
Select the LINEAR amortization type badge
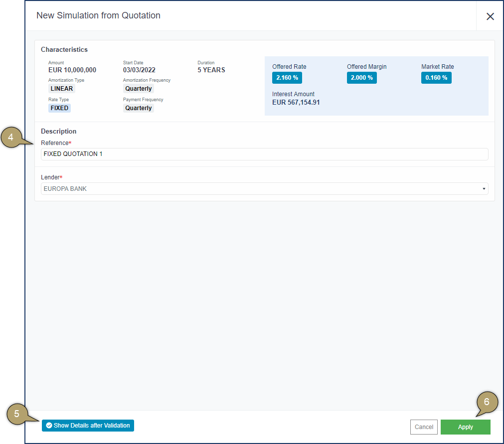pyautogui.click(x=62, y=89)
